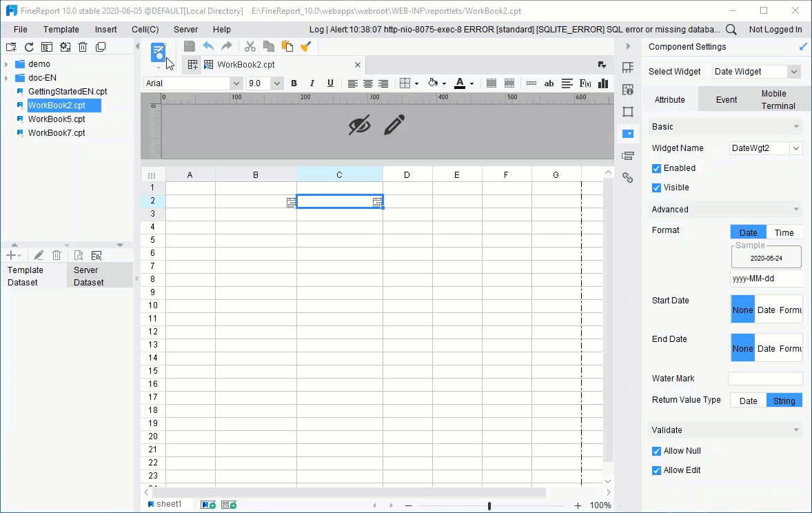Click the add sheet icon beside sheet1
Image resolution: width=812 pixels, height=513 pixels.
click(x=208, y=505)
